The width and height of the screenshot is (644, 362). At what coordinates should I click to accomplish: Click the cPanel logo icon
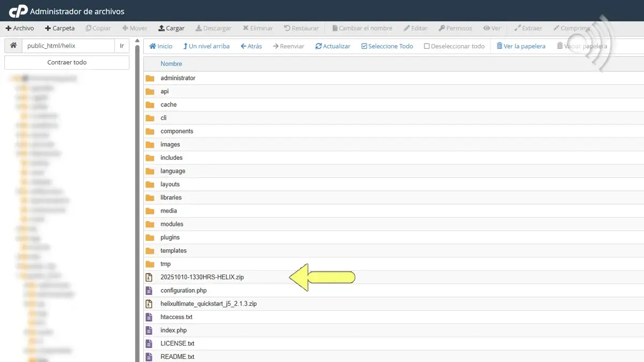[18, 11]
